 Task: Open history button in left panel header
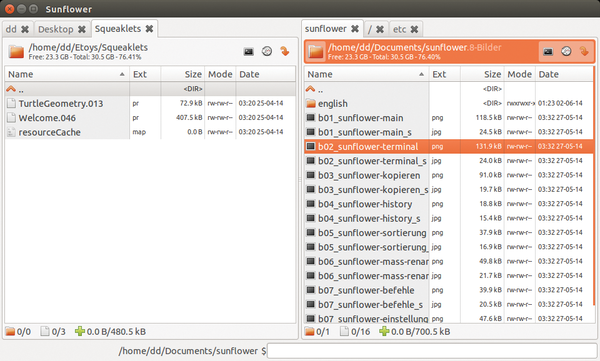click(x=267, y=51)
